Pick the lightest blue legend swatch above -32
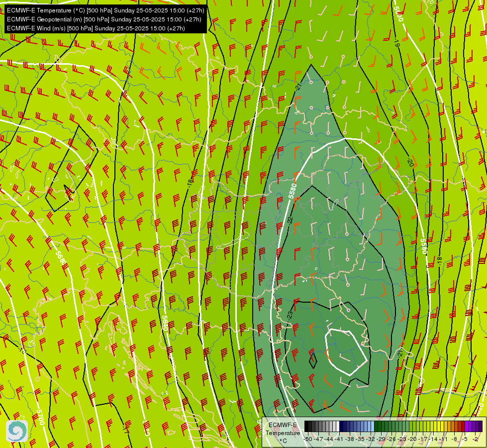 (x=373, y=427)
